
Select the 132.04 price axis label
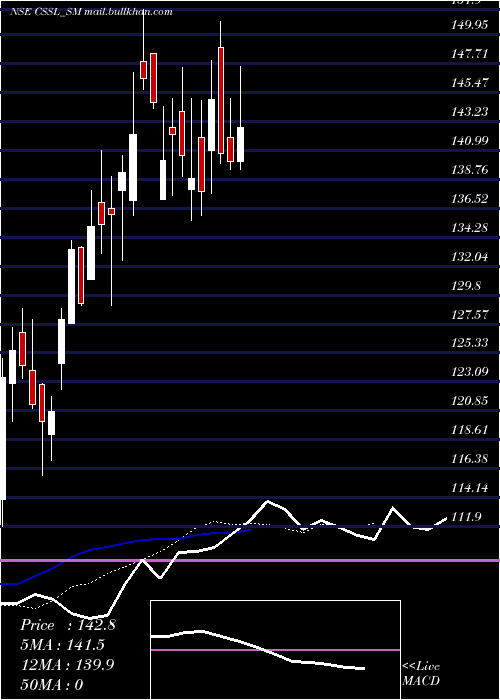pos(470,256)
